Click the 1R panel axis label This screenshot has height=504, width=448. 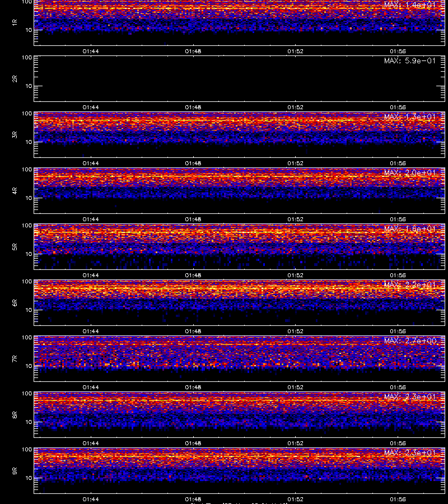(15, 22)
